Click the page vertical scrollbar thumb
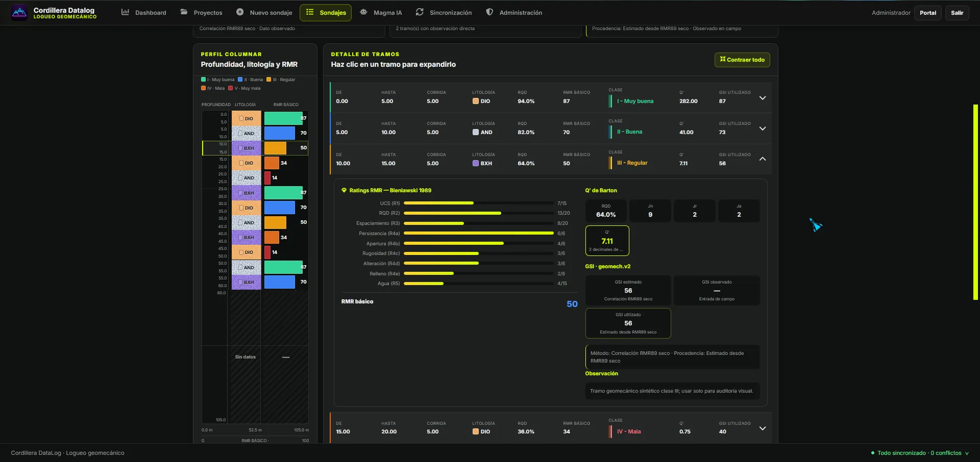 click(975, 202)
